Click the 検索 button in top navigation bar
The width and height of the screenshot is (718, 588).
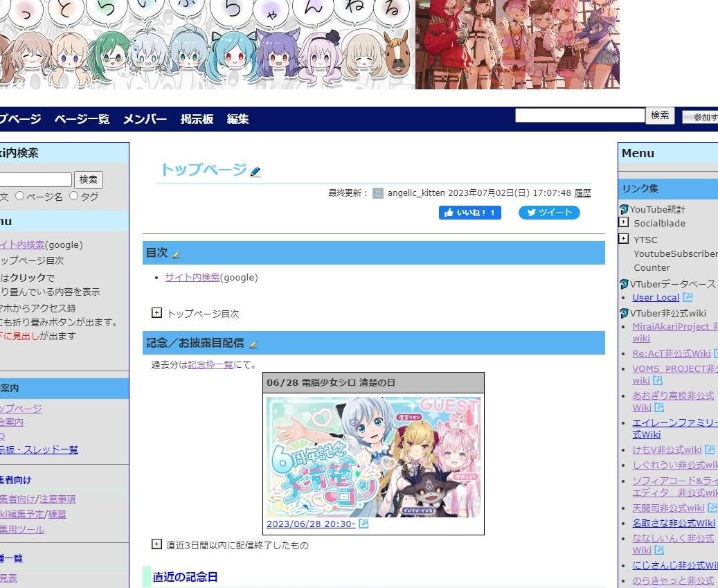660,116
